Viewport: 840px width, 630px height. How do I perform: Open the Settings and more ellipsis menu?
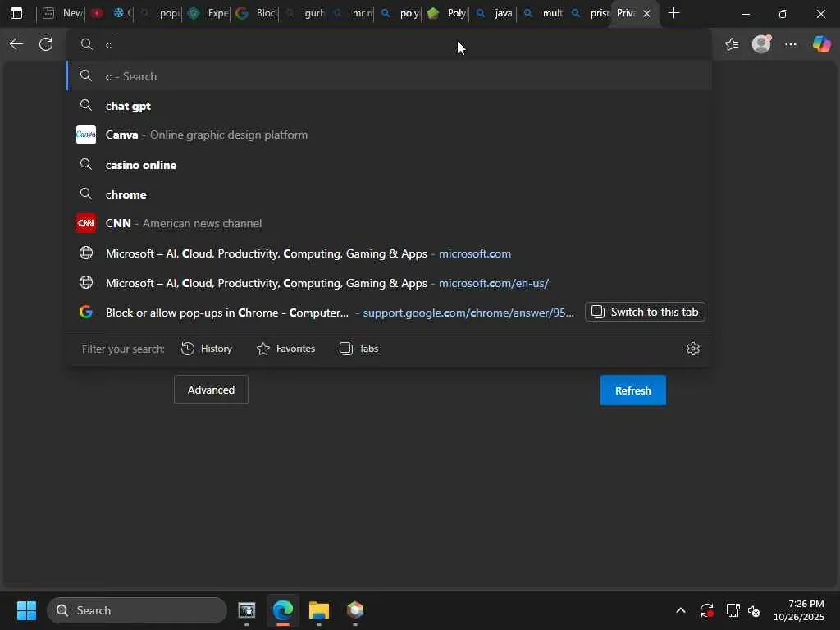point(791,44)
